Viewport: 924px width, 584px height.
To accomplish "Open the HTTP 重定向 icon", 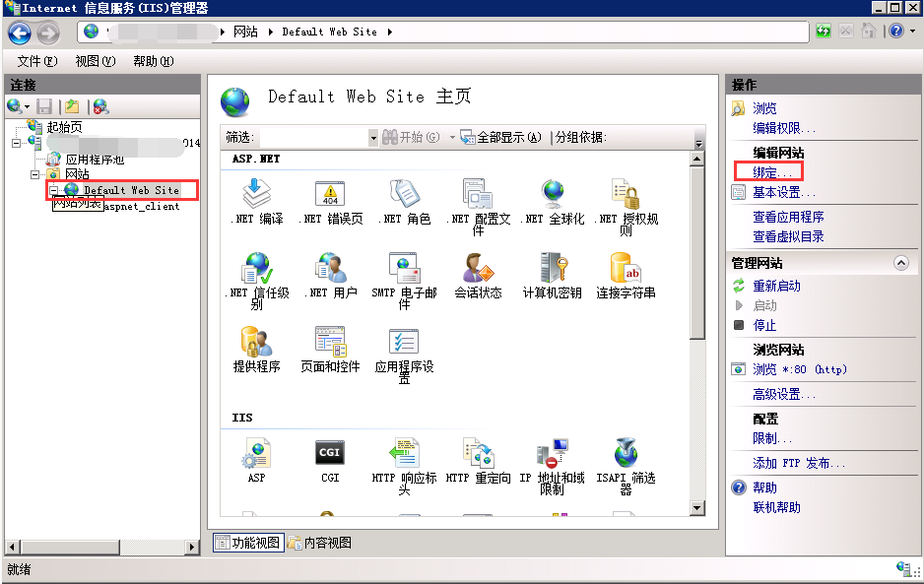I will tap(478, 454).
